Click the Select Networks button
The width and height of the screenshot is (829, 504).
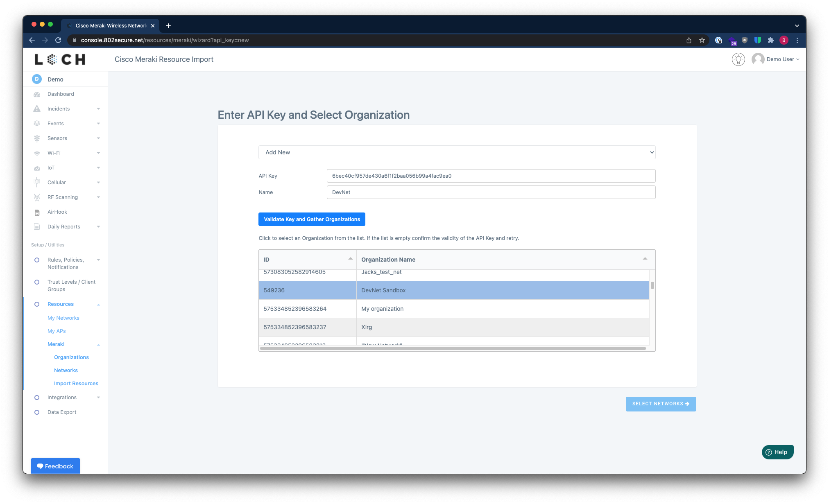pos(661,404)
